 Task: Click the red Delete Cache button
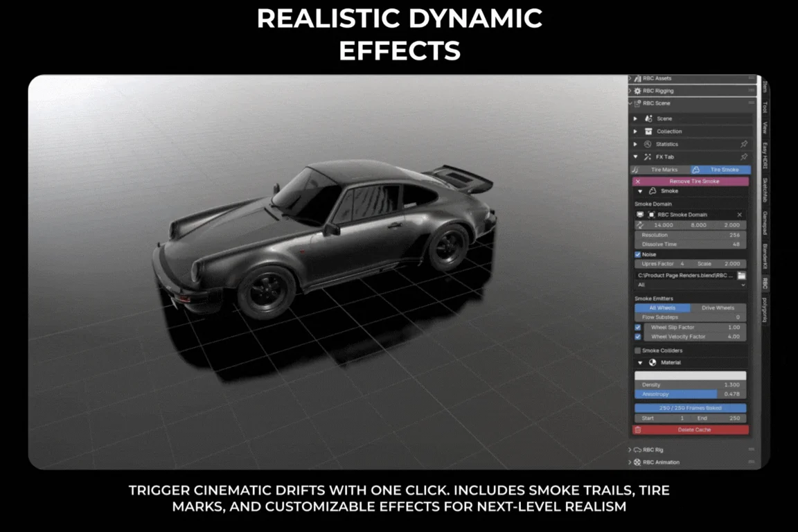(x=690, y=429)
